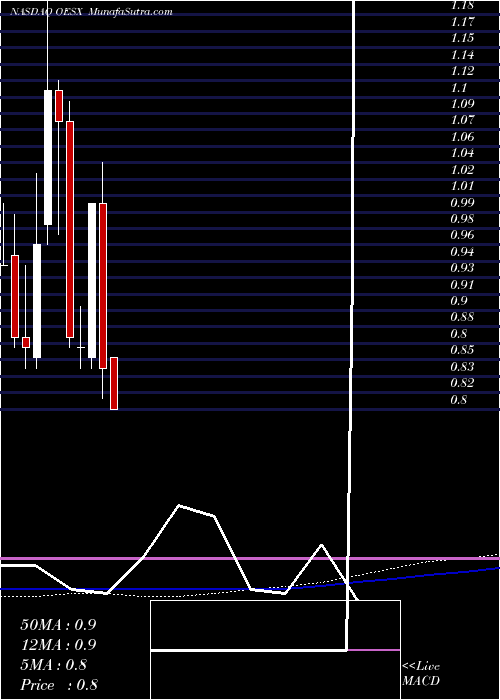Click the 1.09 price axis label
The height and width of the screenshot is (700, 500).
coord(462,104)
